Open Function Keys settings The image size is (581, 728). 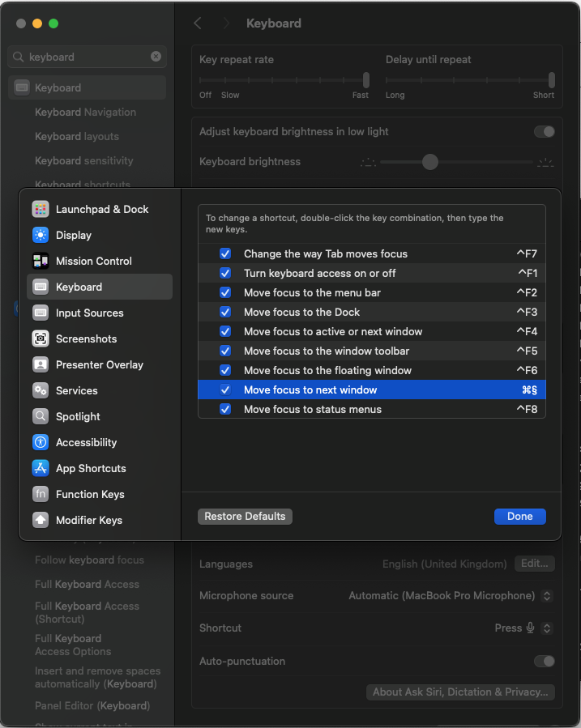pos(40,494)
